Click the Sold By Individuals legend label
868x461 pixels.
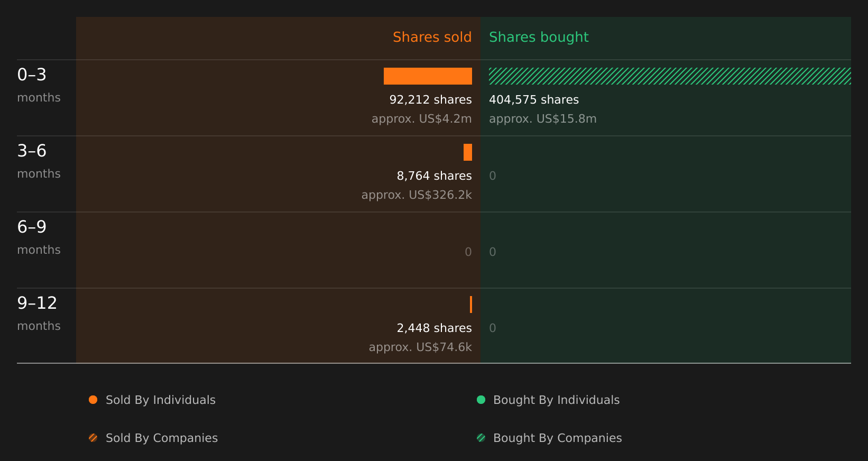click(161, 400)
